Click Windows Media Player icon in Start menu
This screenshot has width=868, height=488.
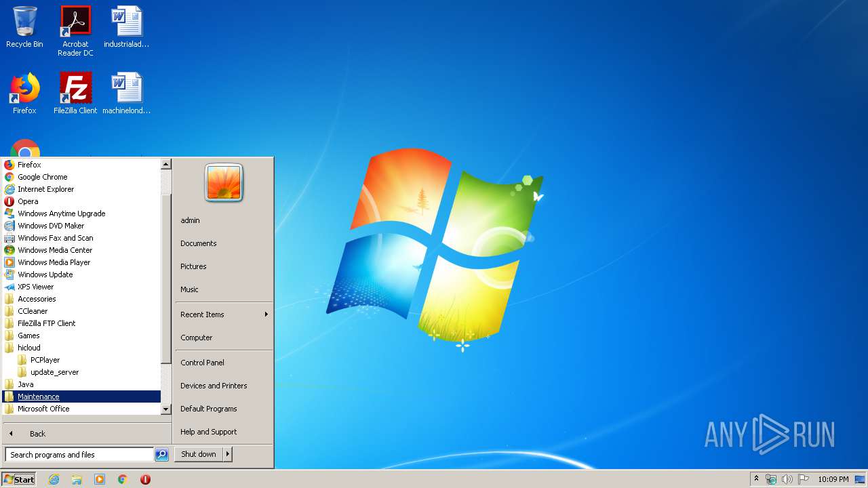[x=9, y=262]
